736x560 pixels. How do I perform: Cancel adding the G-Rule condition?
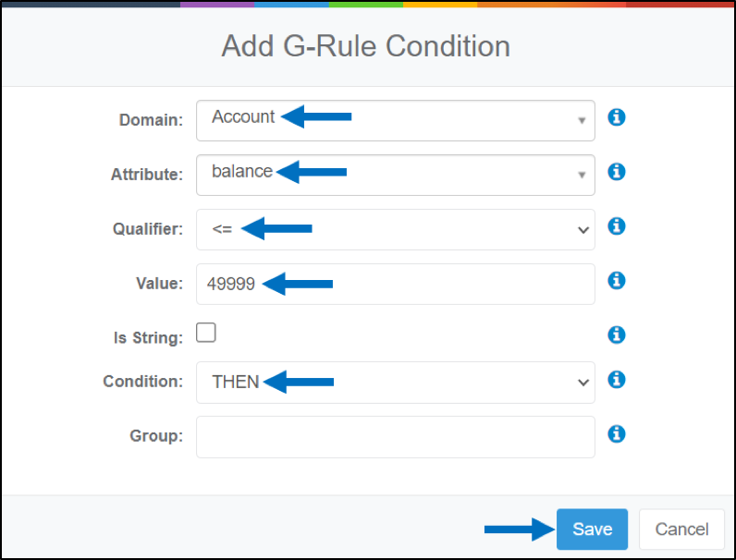[x=681, y=530]
